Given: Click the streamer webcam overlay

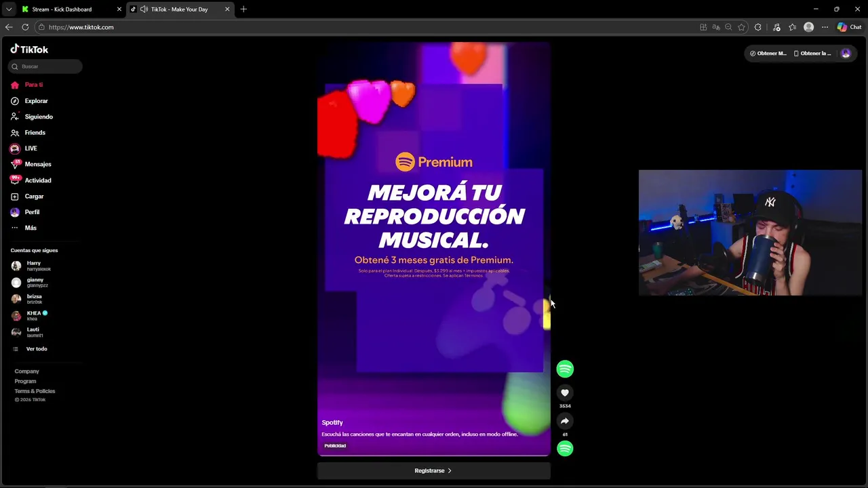Looking at the screenshot, I should [750, 232].
